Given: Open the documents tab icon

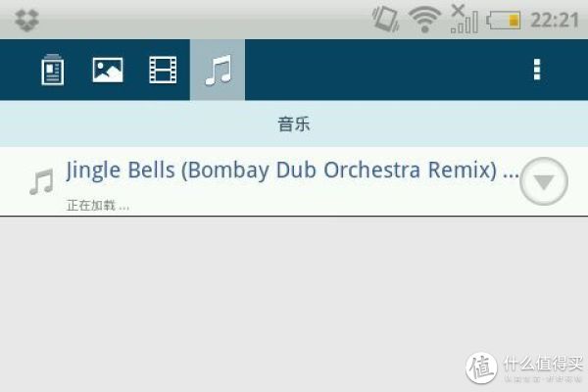Looking at the screenshot, I should (x=52, y=70).
